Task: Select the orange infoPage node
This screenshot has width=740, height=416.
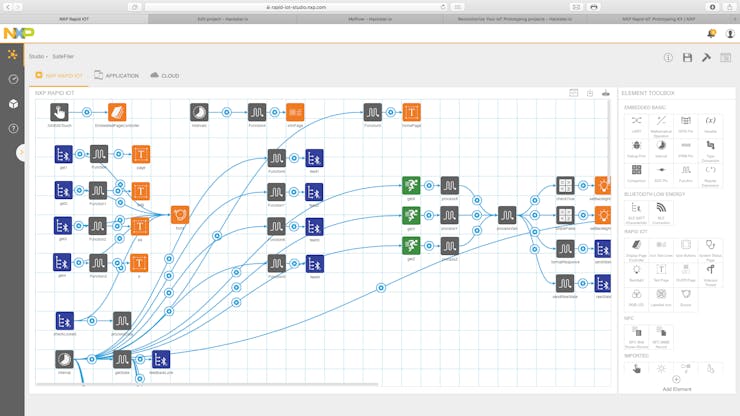Action: (295, 112)
